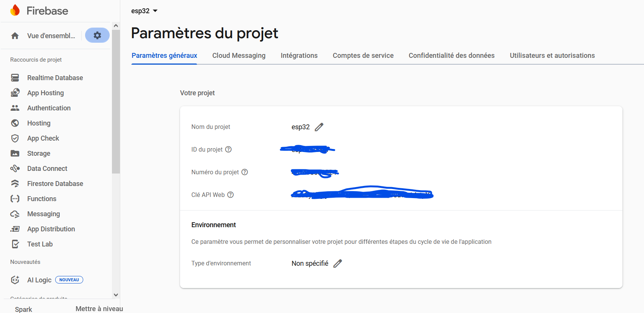
Task: Click the Firebase flame logo
Action: tap(15, 10)
